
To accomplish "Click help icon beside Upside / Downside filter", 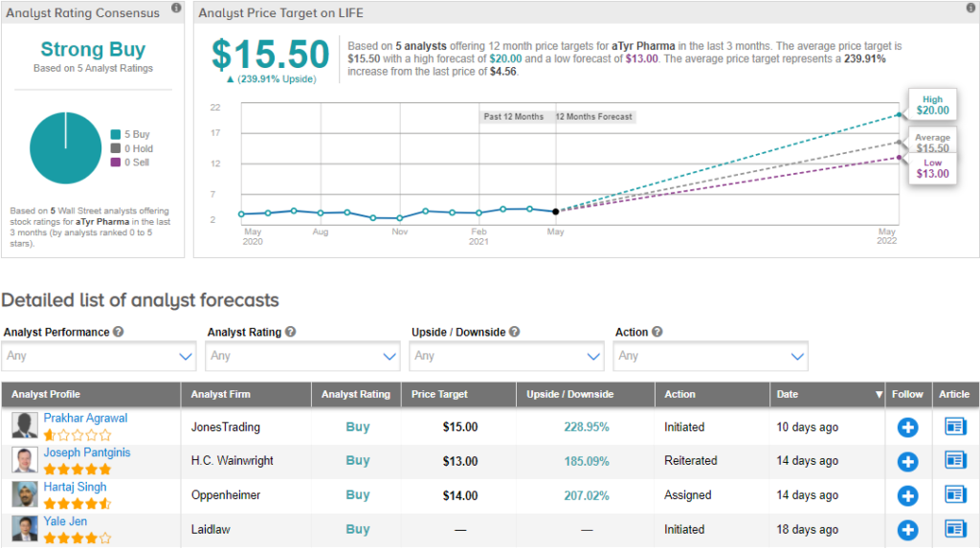I will pos(514,332).
